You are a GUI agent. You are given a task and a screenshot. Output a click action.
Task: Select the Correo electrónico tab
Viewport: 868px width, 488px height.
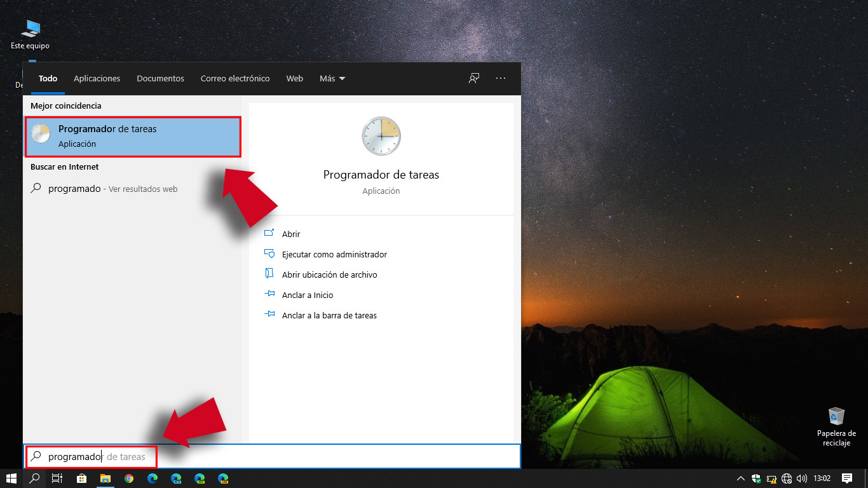235,79
